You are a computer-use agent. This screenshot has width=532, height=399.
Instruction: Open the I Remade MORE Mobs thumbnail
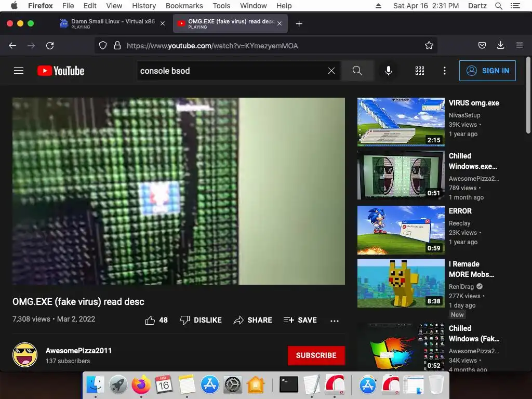click(401, 283)
